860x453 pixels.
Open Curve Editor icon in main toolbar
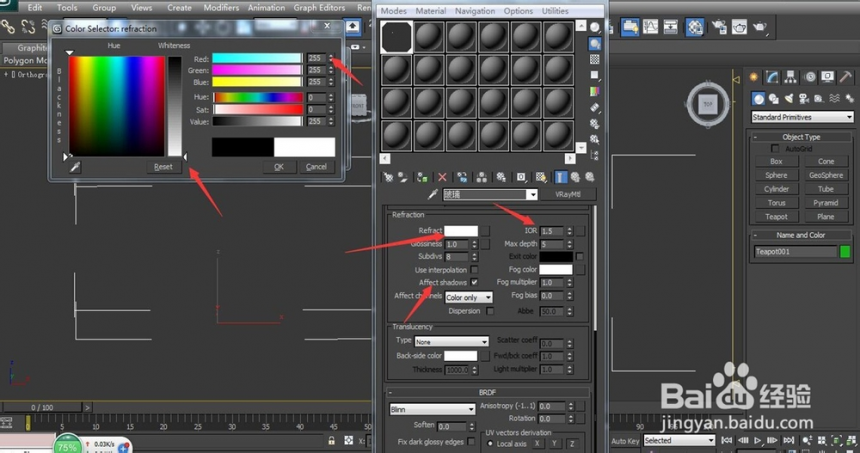tap(650, 26)
